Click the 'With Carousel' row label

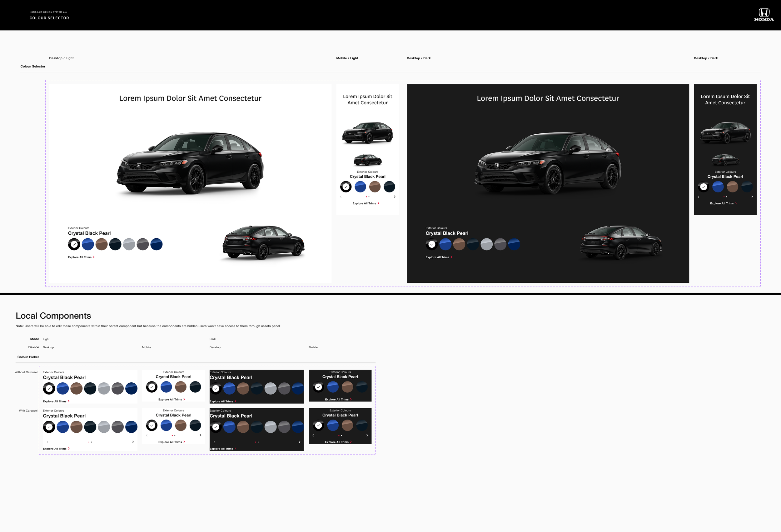pyautogui.click(x=28, y=411)
